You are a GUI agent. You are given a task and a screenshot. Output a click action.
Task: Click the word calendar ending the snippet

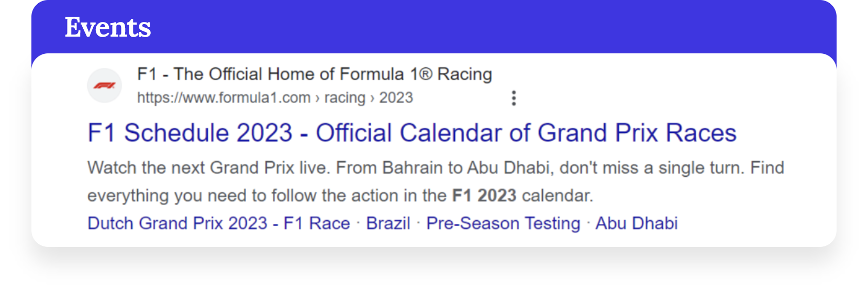(x=557, y=196)
